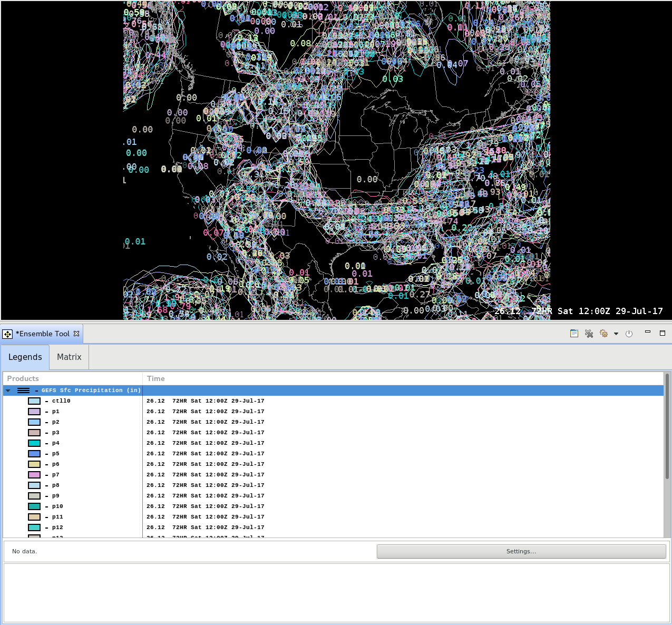Viewport: 672px width, 625px height.
Task: Click the p12 color swatch
Action: (34, 528)
